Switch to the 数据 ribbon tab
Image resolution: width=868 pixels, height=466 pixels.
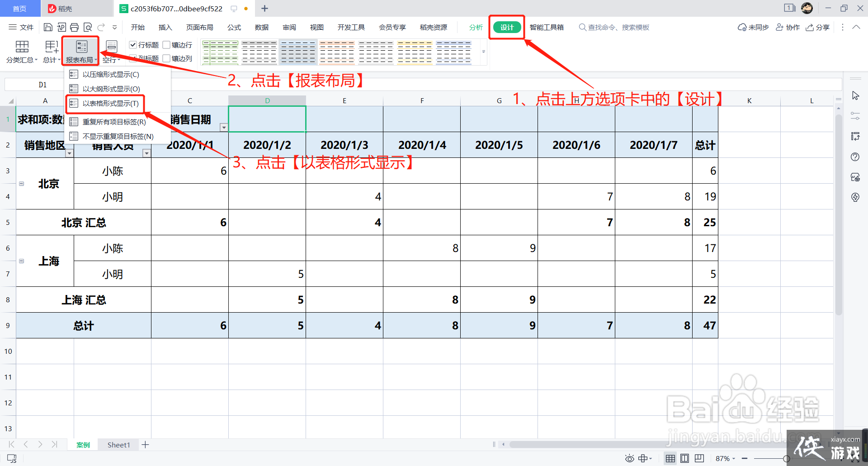(x=262, y=27)
